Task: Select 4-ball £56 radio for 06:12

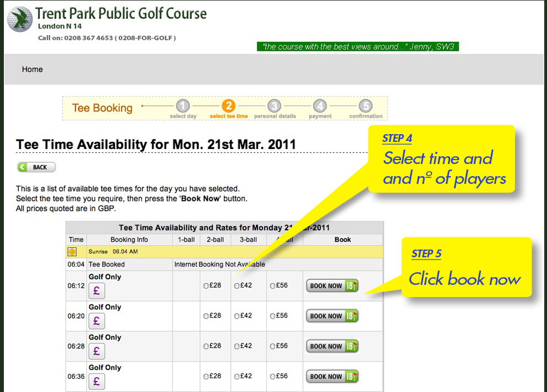Action: [x=272, y=286]
